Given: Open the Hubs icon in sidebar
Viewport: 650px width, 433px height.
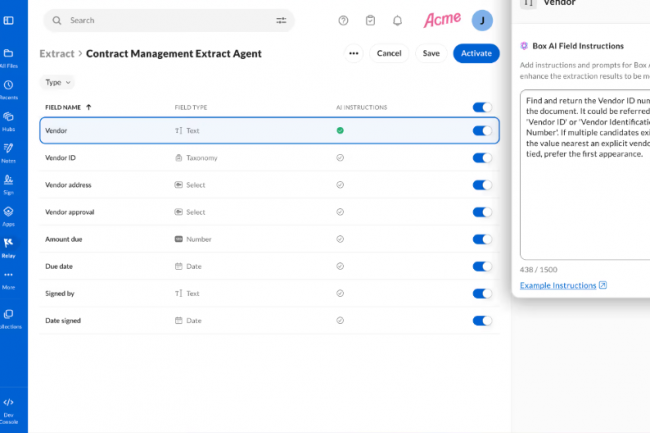Looking at the screenshot, I should pyautogui.click(x=8, y=119).
